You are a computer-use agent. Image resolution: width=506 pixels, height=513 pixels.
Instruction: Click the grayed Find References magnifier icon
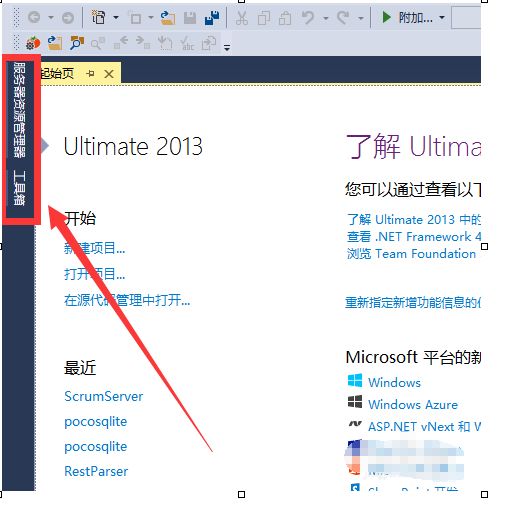pos(98,43)
